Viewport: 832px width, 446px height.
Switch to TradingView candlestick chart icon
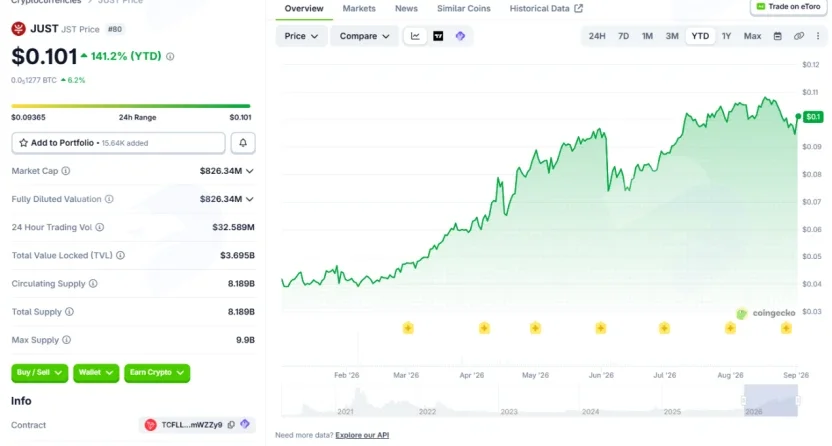[438, 36]
